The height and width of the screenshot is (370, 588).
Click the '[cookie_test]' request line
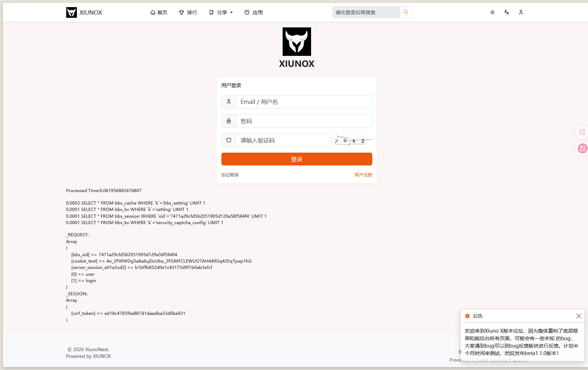coord(161,261)
